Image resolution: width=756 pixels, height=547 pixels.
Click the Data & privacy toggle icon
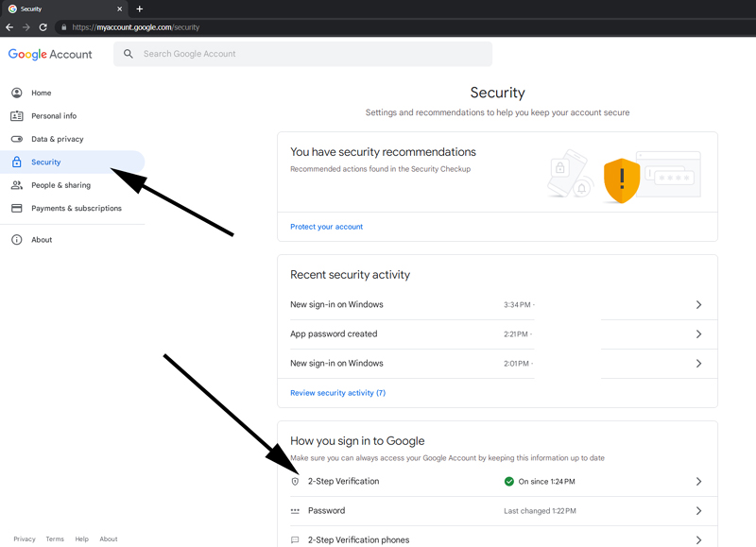coord(17,139)
